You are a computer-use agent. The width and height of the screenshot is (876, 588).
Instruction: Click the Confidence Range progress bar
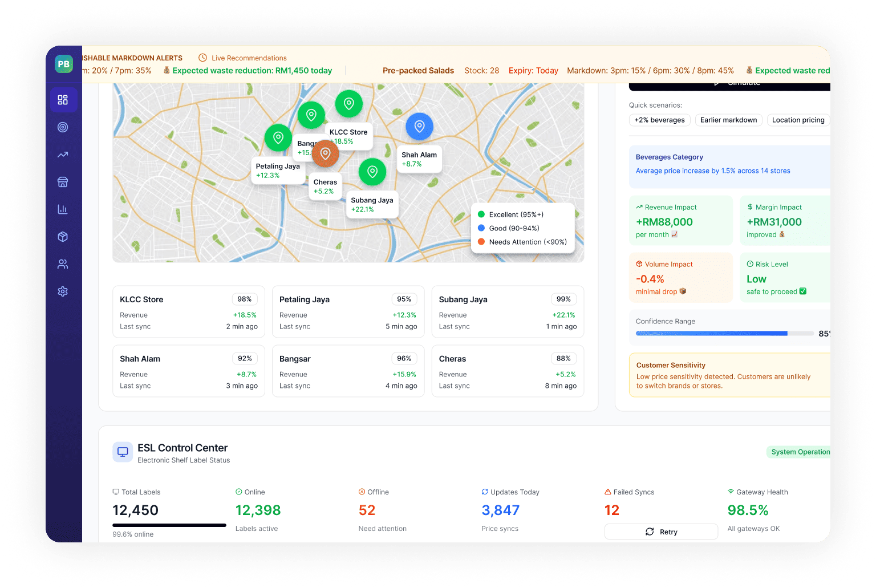tap(724, 334)
